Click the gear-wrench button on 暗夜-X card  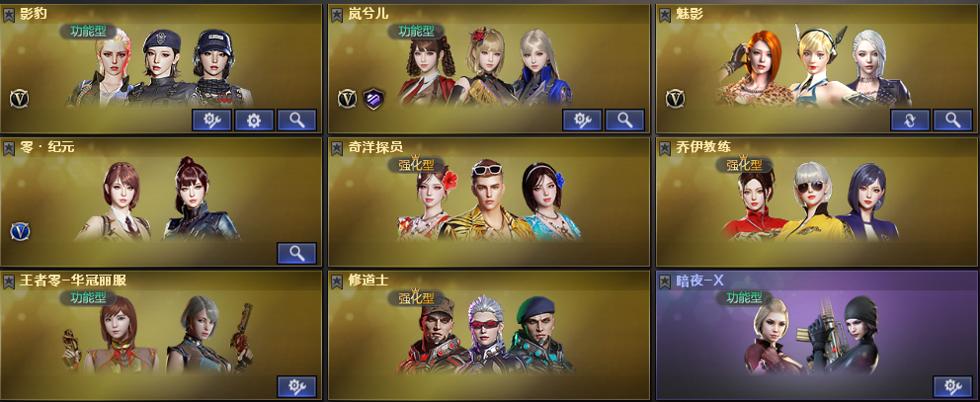[x=952, y=386]
